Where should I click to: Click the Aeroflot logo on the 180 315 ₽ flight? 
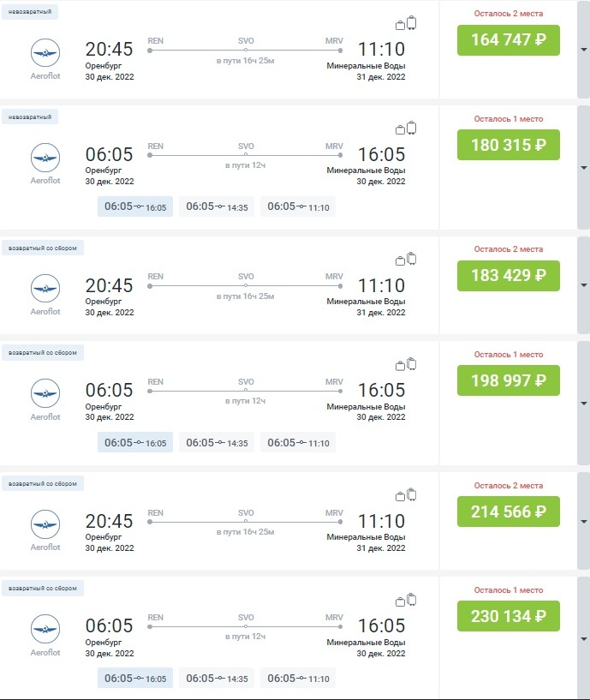coord(45,159)
